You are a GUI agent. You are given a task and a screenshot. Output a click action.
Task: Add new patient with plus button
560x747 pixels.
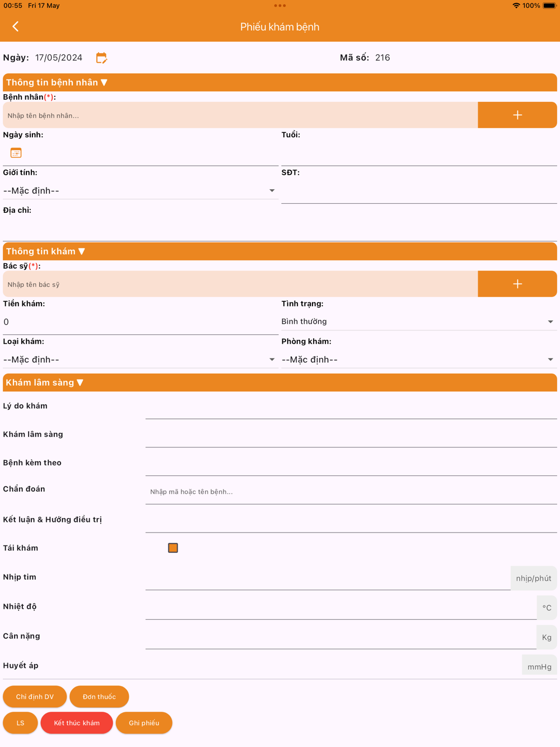[517, 115]
